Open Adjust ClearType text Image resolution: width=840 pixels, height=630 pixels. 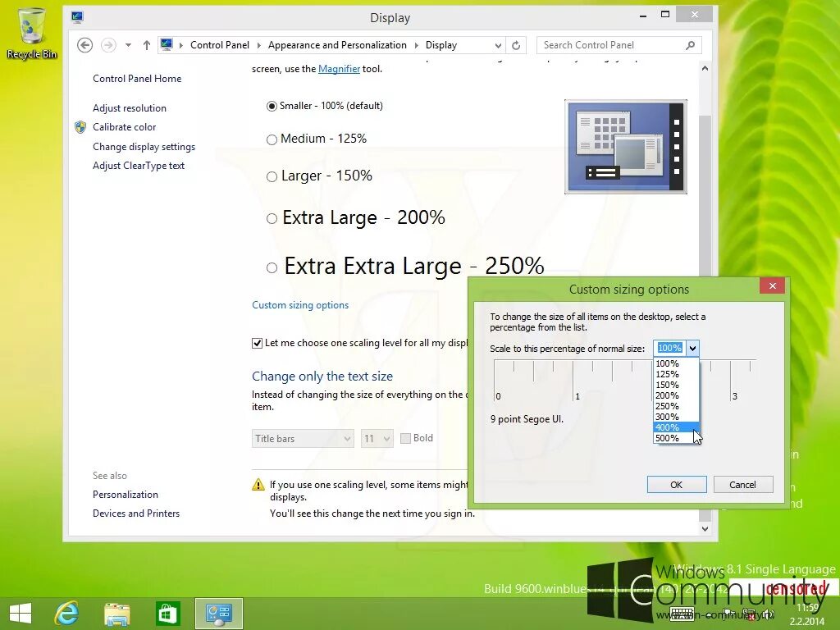click(x=138, y=166)
